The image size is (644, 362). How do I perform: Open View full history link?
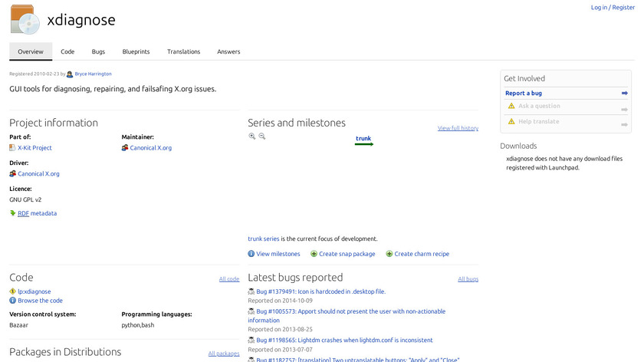point(458,128)
